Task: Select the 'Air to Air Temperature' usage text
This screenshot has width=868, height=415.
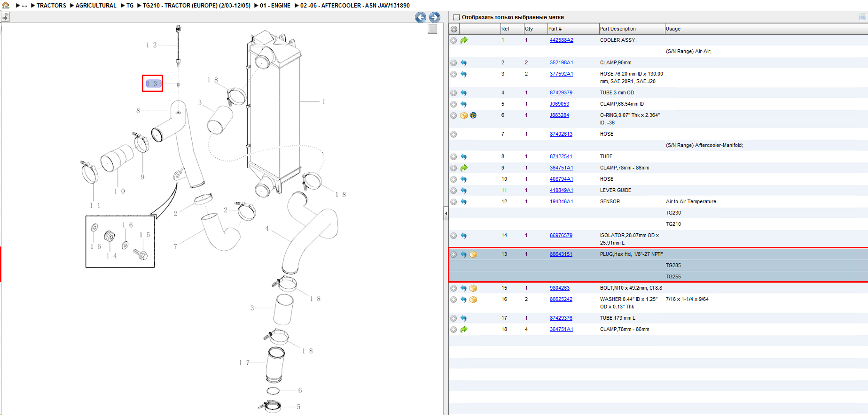Action: 691,202
